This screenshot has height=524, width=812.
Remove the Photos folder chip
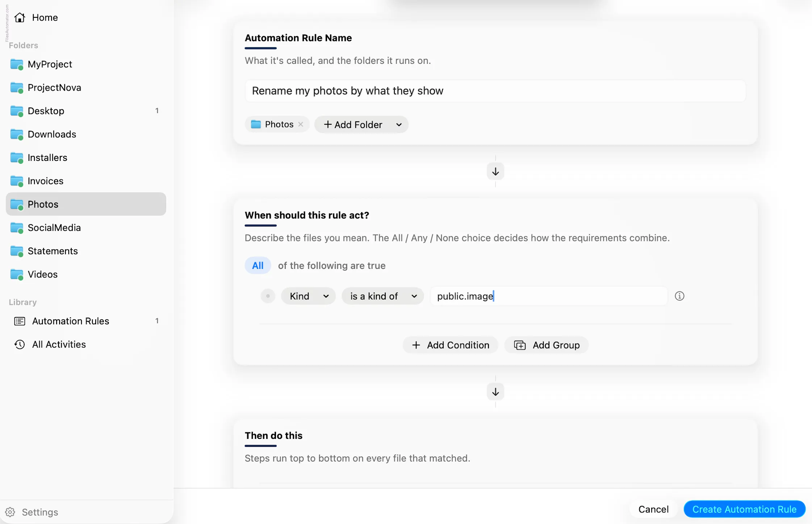301,124
